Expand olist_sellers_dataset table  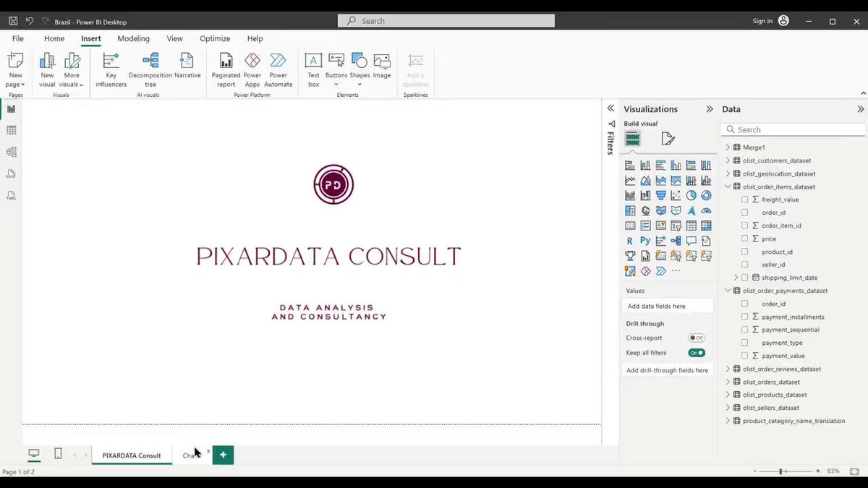(728, 408)
